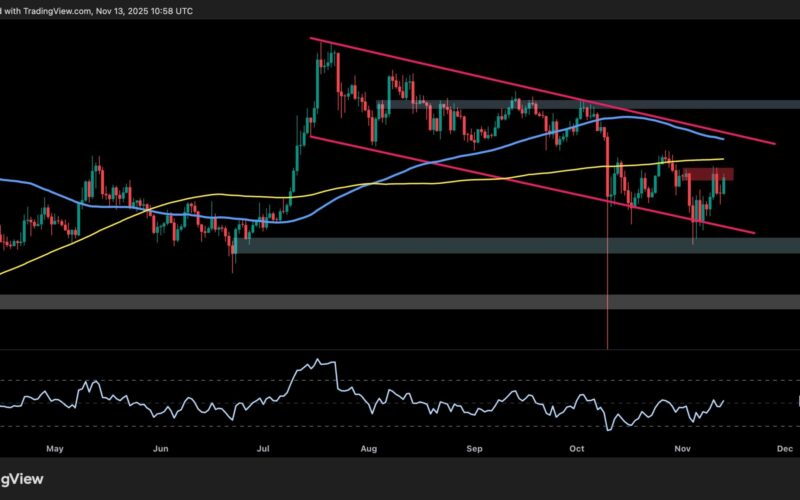Click the Aug label on time axis
Viewport: 800px width, 500px height.
click(371, 449)
